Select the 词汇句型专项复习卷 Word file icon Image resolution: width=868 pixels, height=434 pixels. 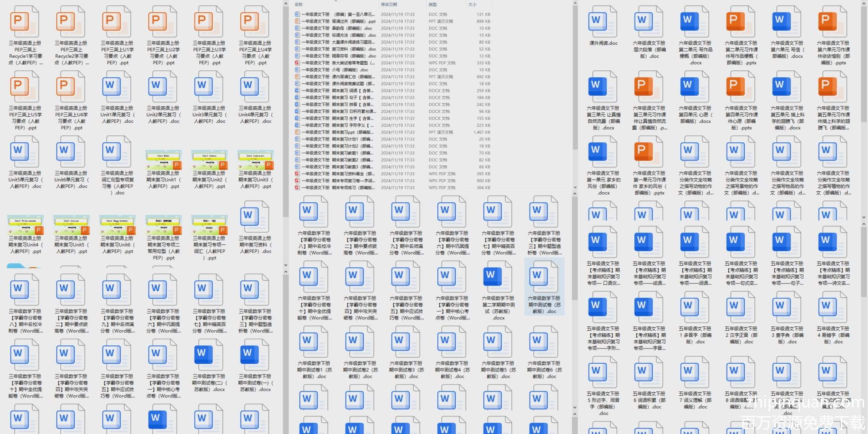(117, 152)
